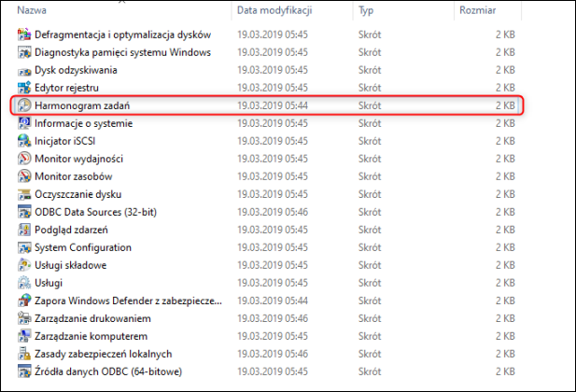Select the Inicjator iSCSI globe icon
576x392 pixels.
[24, 141]
